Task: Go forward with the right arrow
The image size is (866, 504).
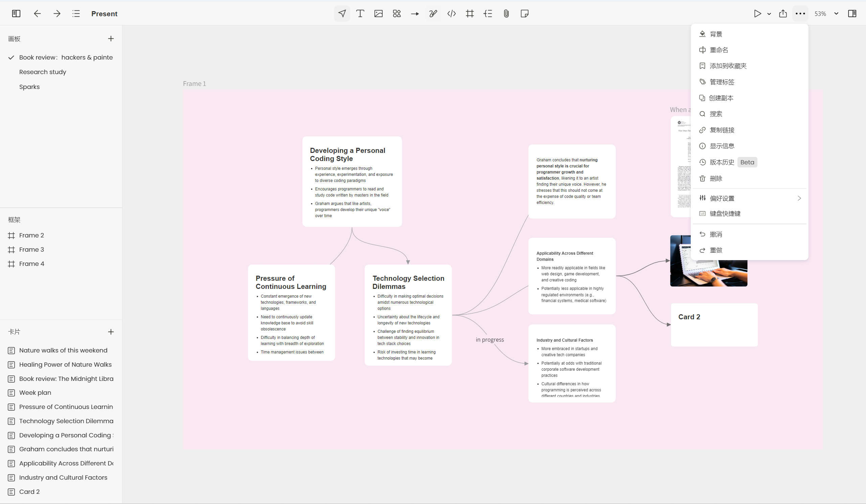Action: (x=57, y=14)
